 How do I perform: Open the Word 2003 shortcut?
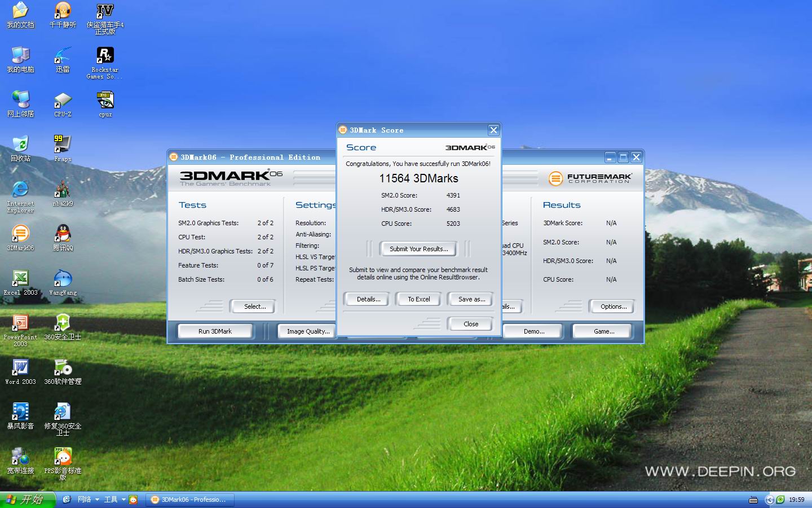[20, 372]
